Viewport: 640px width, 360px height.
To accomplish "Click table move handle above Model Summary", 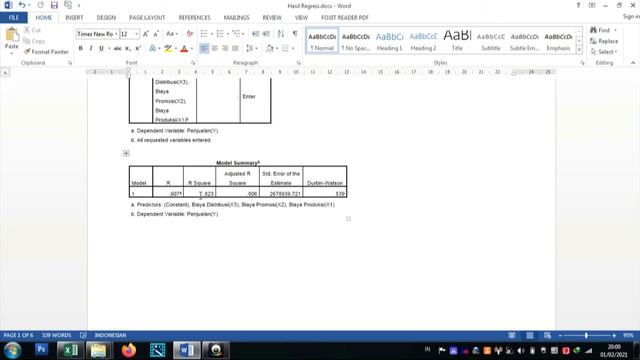I will click(126, 153).
